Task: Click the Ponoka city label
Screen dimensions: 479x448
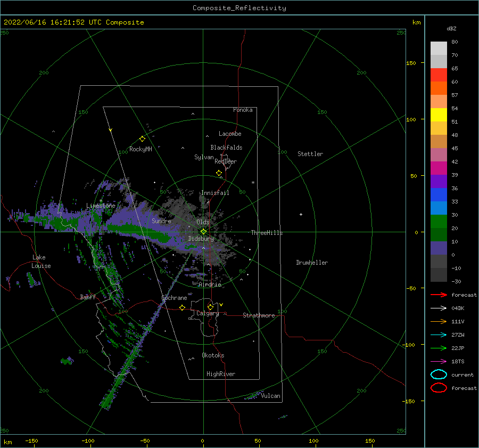Action: (x=243, y=110)
